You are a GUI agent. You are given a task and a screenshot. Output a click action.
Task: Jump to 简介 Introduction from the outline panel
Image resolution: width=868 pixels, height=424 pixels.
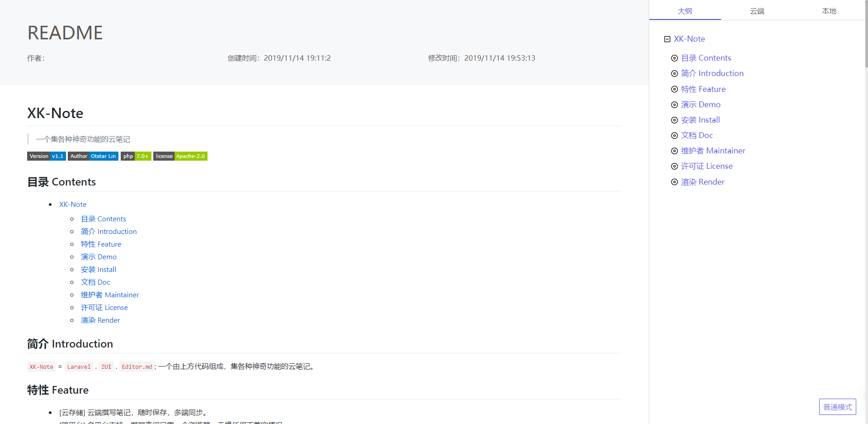tap(712, 73)
